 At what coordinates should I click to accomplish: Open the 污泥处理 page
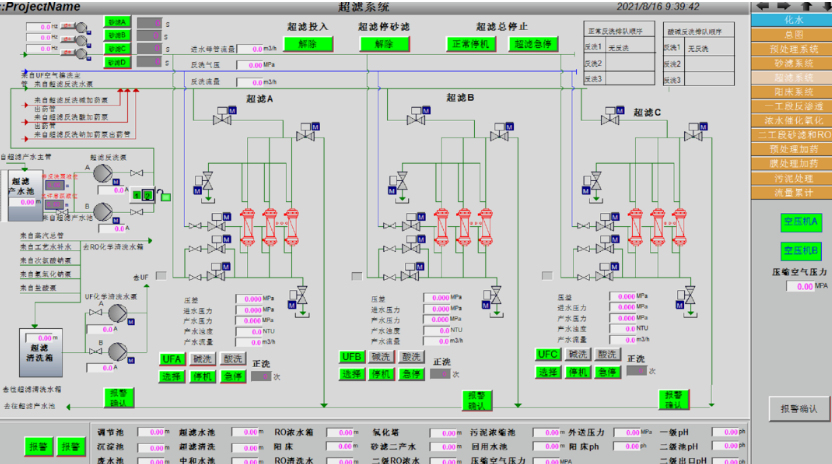[x=792, y=176]
